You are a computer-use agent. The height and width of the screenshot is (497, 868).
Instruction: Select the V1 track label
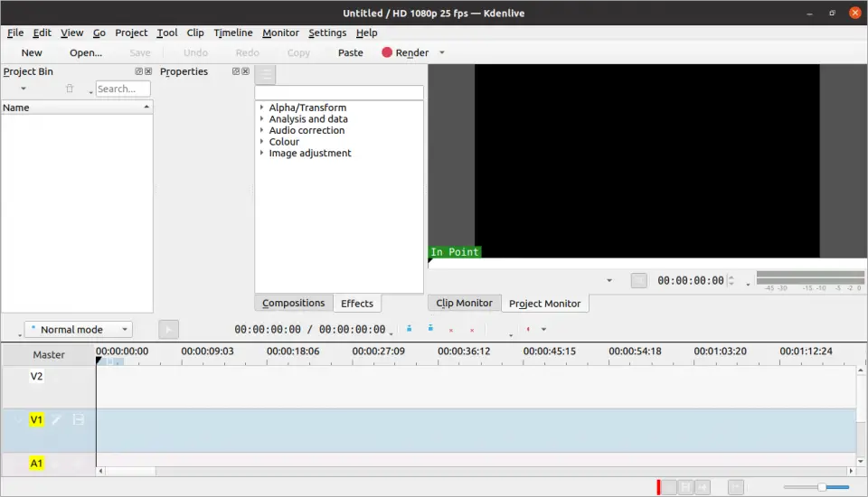pos(36,419)
